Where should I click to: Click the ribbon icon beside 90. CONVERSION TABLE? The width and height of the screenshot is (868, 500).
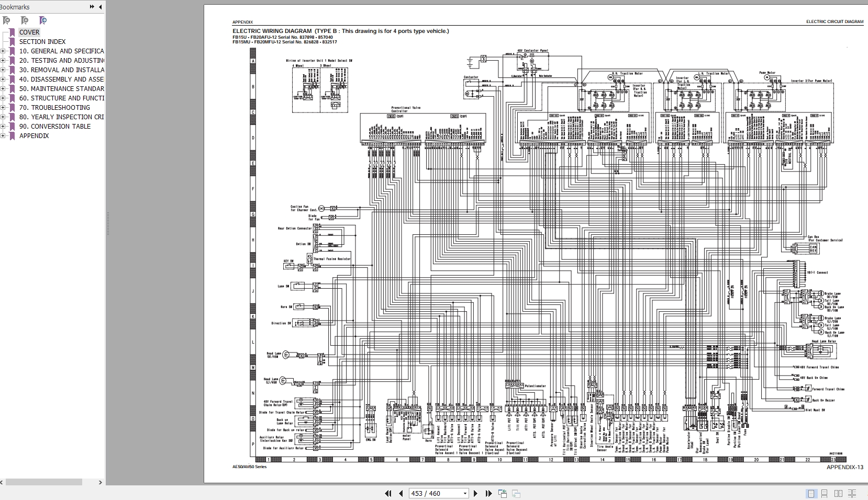(12, 126)
